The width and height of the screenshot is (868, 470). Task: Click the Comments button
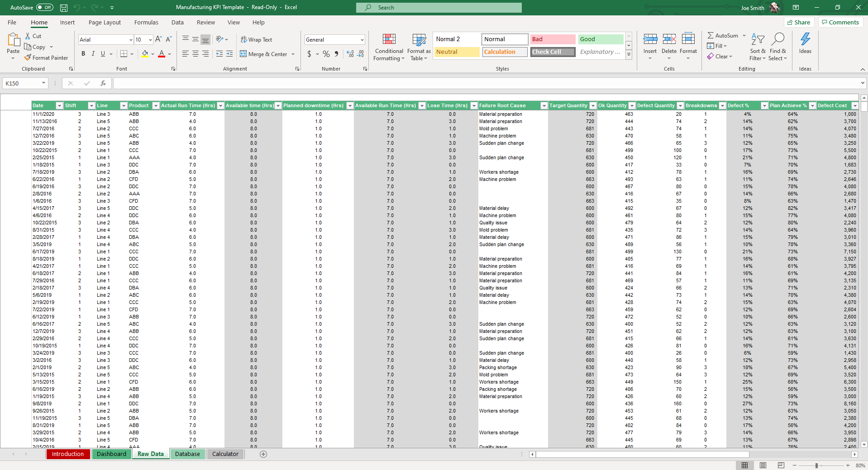(x=840, y=22)
